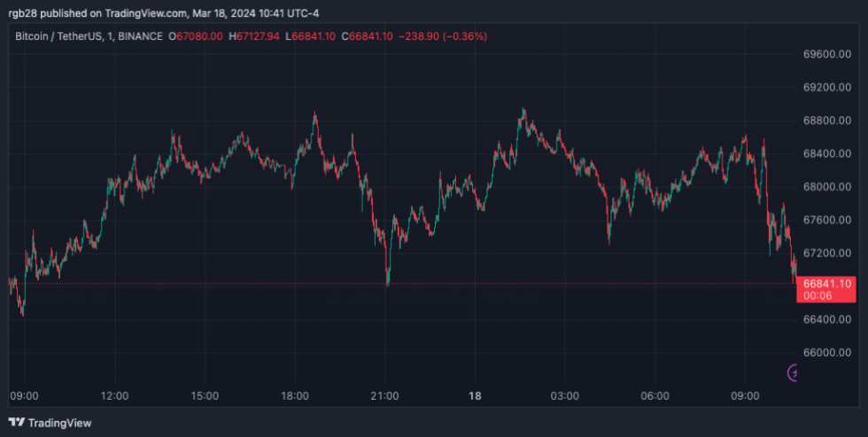Viewport: 868px width, 437px height.
Task: Click the 00:06 candle countdown timer
Action: click(x=816, y=296)
